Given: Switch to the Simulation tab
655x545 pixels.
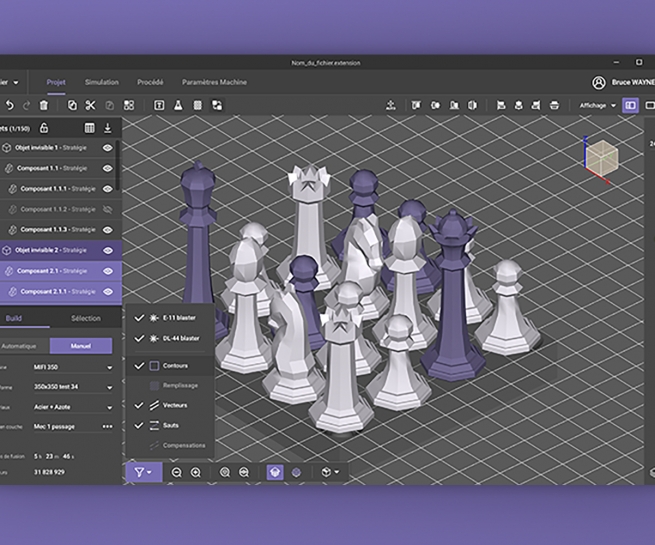Looking at the screenshot, I should [x=101, y=82].
